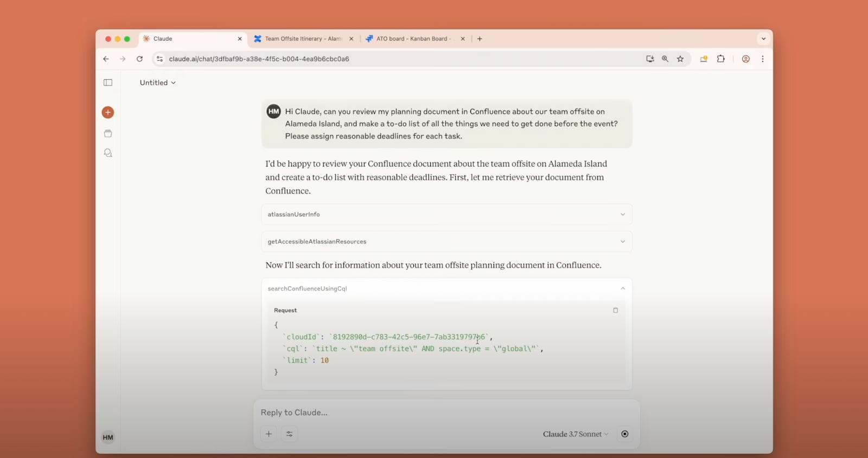Image resolution: width=868 pixels, height=458 pixels.
Task: Click the HM avatar in user message
Action: [x=273, y=112]
